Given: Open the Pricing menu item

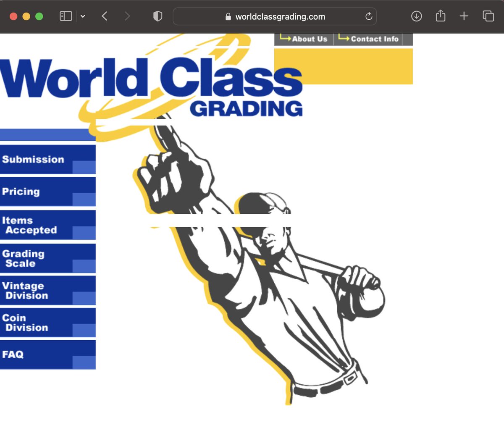Looking at the screenshot, I should click(x=48, y=192).
